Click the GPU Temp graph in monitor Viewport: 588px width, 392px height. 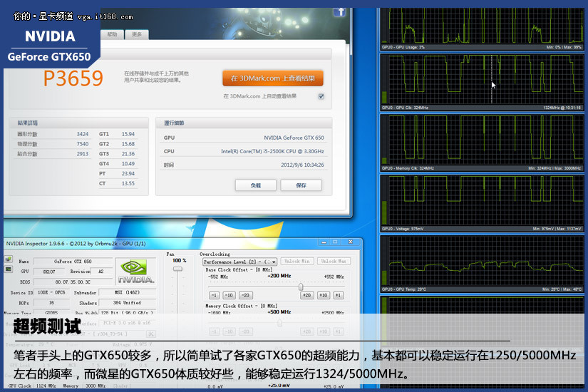tap(482, 264)
